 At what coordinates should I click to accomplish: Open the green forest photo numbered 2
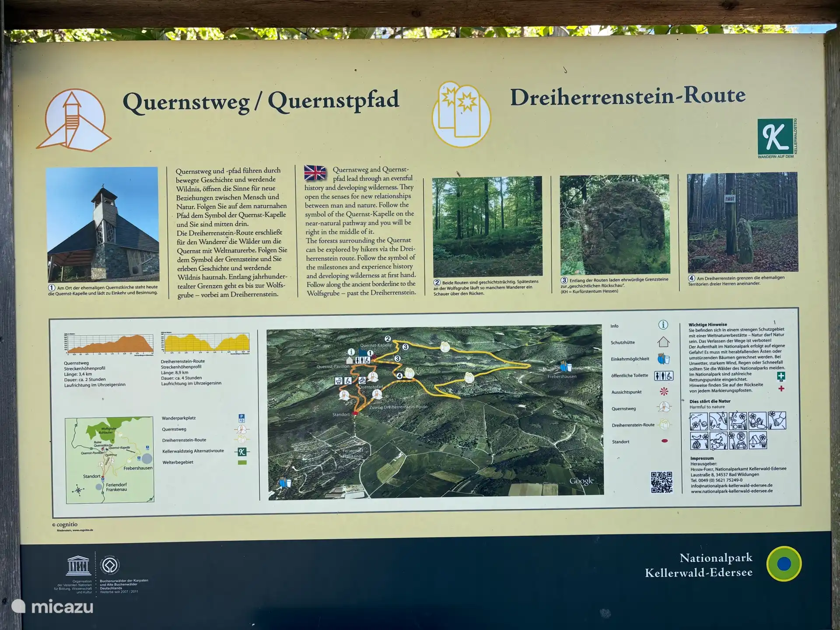coord(487,226)
